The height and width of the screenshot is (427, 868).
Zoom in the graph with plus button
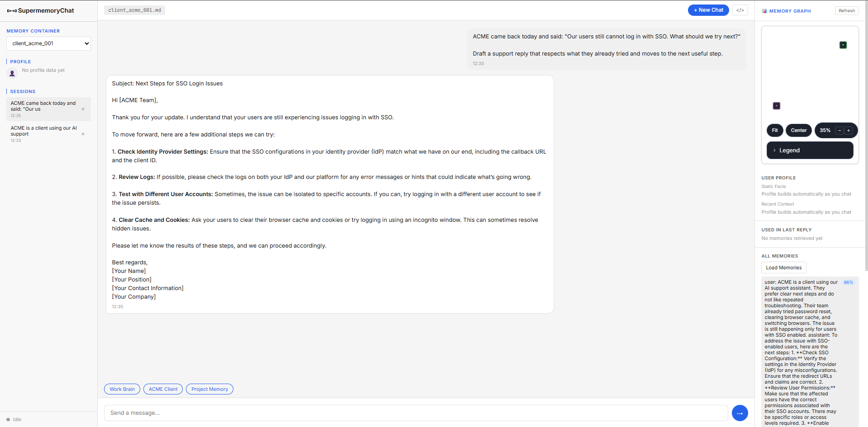(849, 131)
